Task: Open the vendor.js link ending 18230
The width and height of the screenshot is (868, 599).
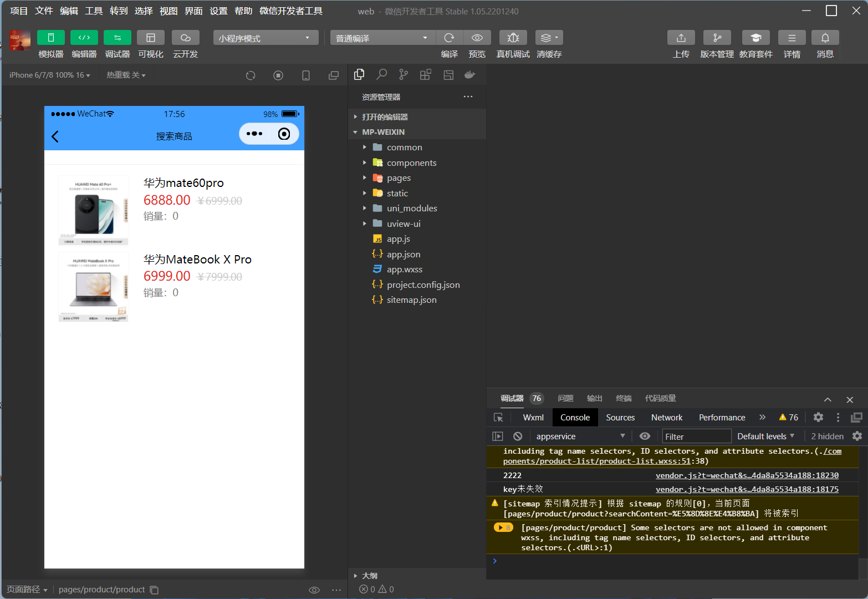Action: [x=747, y=475]
